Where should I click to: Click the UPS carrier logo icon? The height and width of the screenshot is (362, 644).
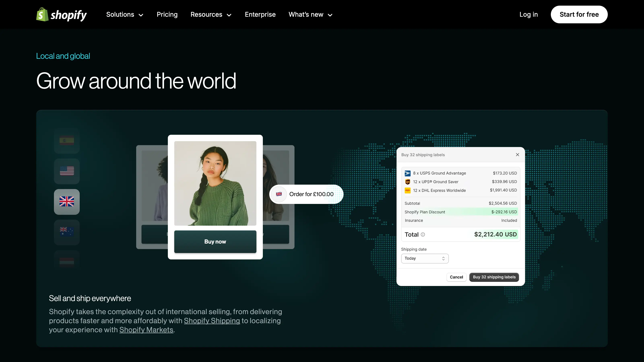point(408,182)
